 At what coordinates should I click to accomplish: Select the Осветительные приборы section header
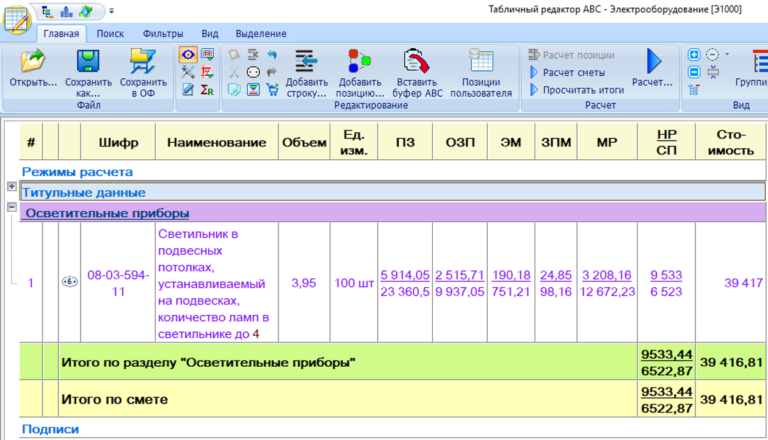393,213
